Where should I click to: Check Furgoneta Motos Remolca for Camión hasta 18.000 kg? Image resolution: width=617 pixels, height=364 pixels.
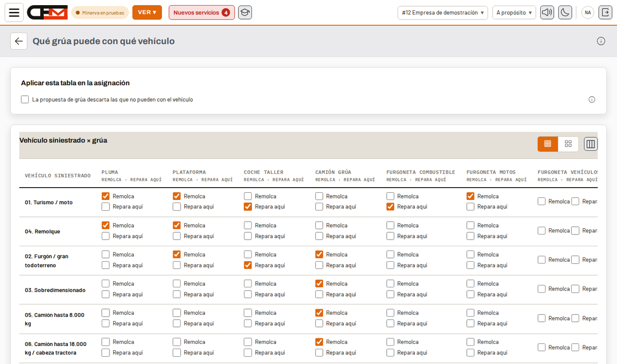click(x=470, y=342)
